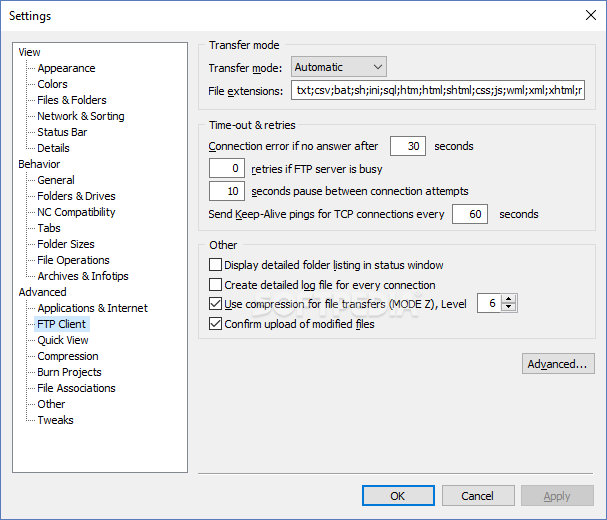Viewport: 607px width, 520px height.
Task: Select Behavior category in tree
Action: point(39,164)
